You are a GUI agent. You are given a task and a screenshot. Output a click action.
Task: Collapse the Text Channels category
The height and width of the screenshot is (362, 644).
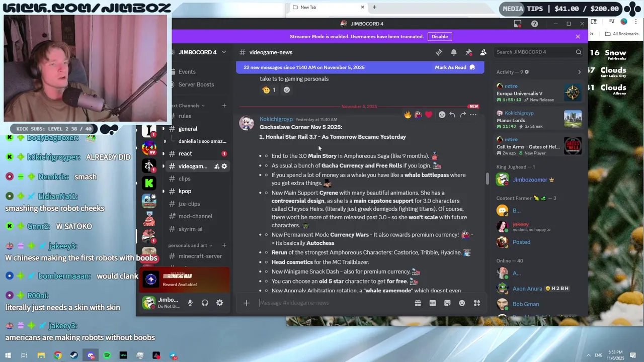tap(187, 106)
